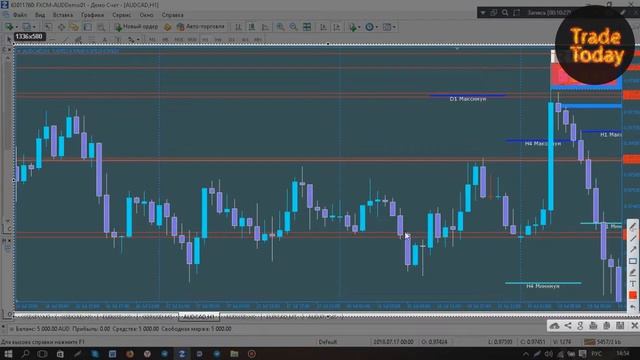The width and height of the screenshot is (640, 360).
Task: Click the Новый ордер button
Action: pyautogui.click(x=136, y=27)
